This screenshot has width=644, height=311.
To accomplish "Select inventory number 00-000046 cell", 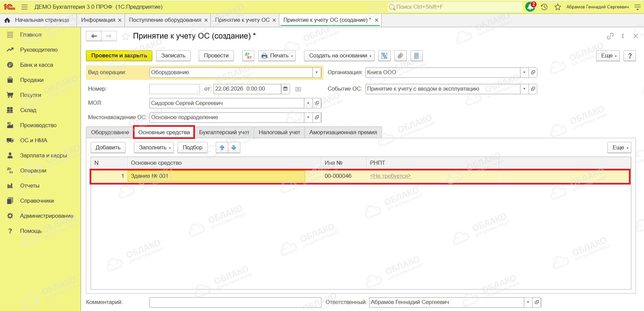I will (x=344, y=176).
